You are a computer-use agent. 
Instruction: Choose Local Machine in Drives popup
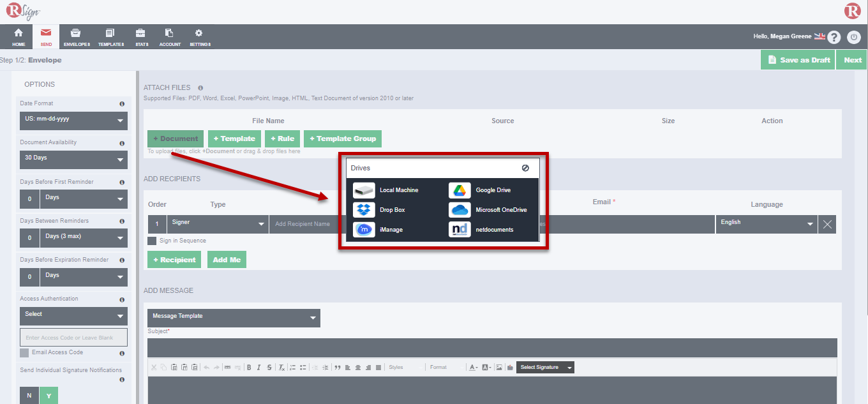click(x=385, y=190)
